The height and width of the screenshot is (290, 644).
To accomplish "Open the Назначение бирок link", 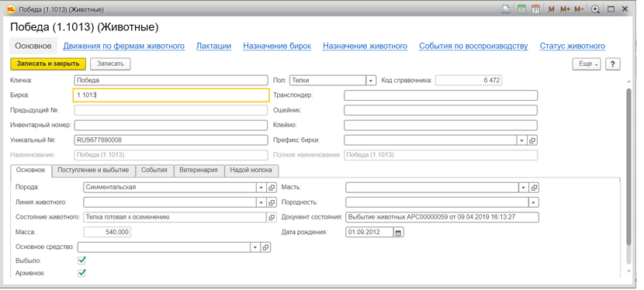I will [x=277, y=46].
